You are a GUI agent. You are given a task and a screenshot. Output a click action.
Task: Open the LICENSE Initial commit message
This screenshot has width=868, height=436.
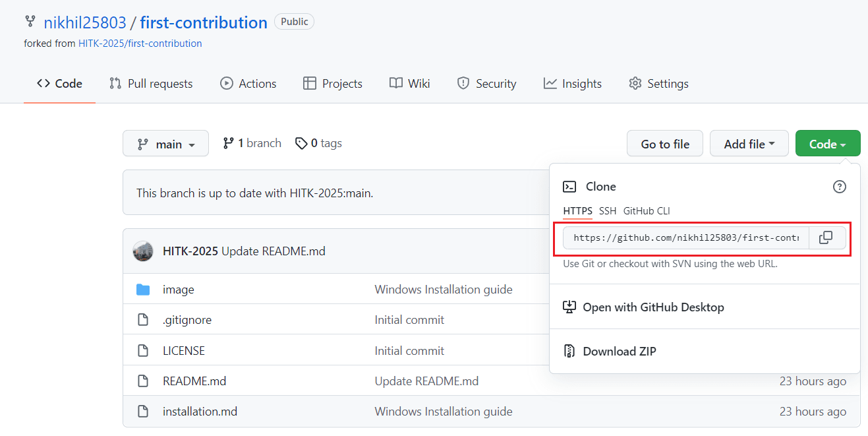tap(409, 351)
